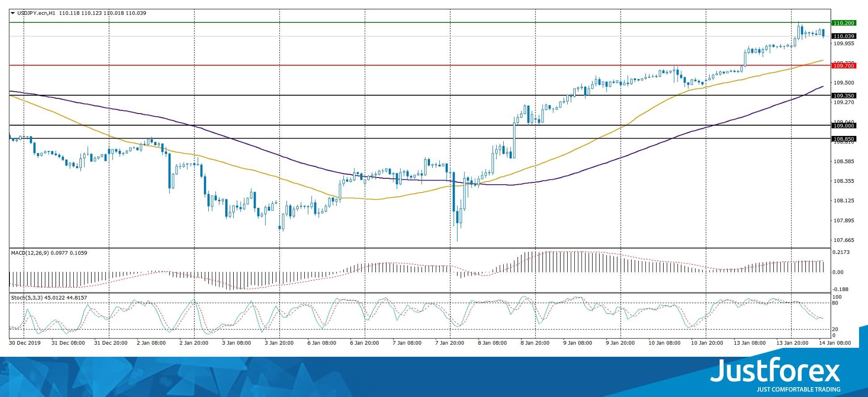The image size is (868, 397).
Task: Click the 109.500 price scale value
Action: click(x=844, y=83)
